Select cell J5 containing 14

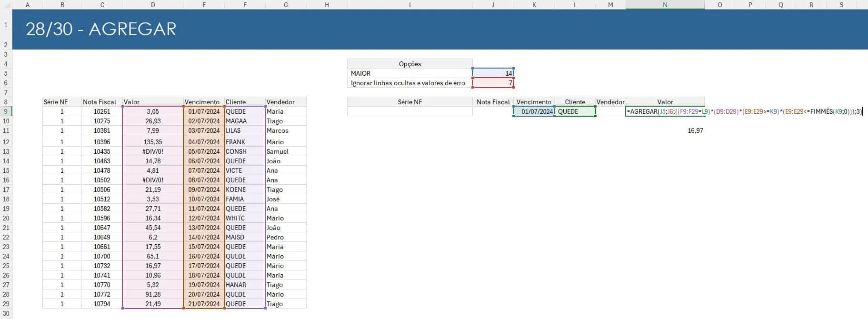tap(493, 73)
